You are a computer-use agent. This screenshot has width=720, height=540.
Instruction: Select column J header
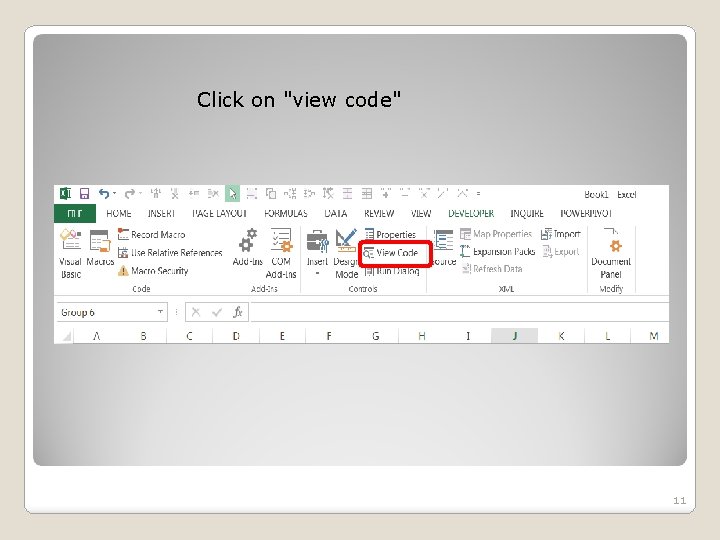(515, 336)
